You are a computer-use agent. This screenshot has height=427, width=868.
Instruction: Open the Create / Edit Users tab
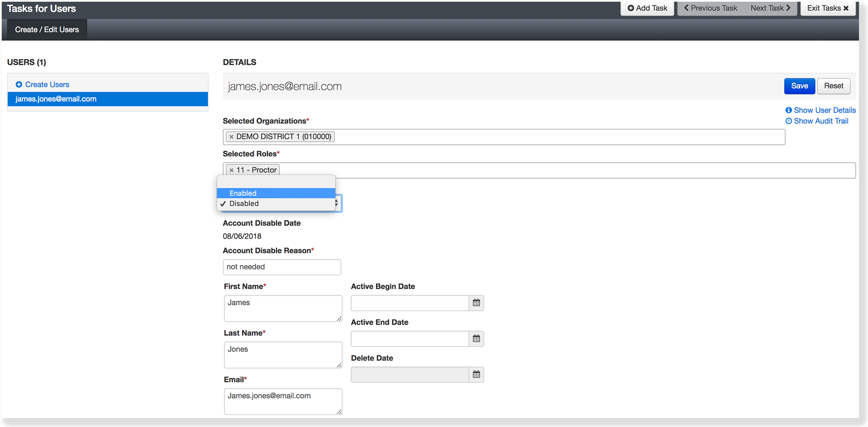point(47,30)
